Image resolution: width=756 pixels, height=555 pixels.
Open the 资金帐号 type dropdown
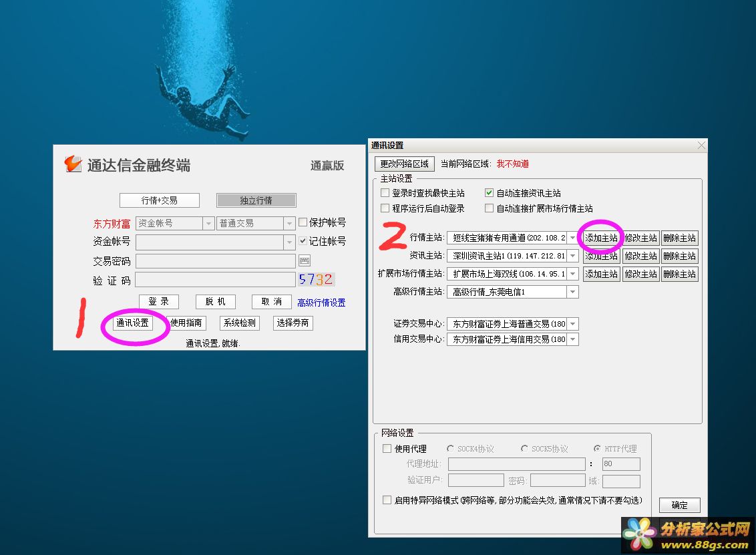(x=208, y=223)
